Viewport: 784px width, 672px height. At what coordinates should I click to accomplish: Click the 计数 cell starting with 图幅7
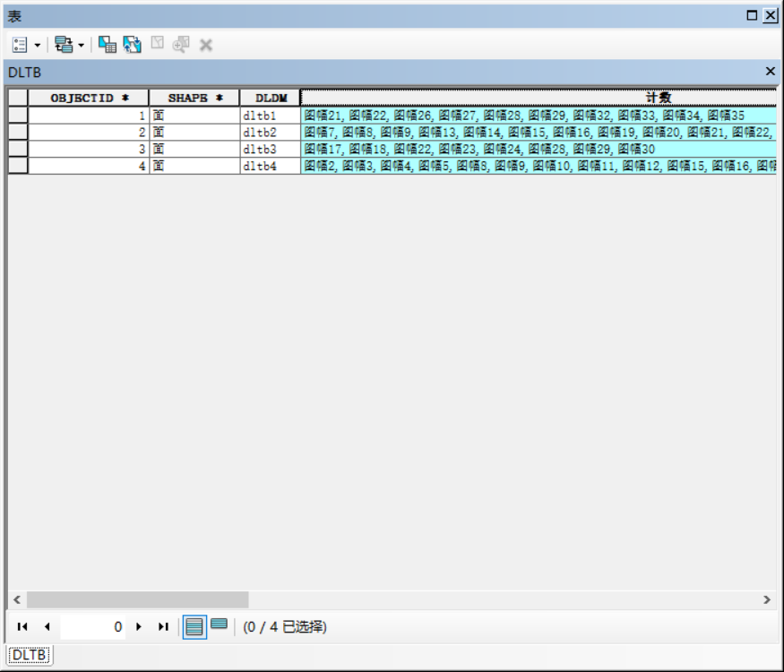(x=538, y=133)
